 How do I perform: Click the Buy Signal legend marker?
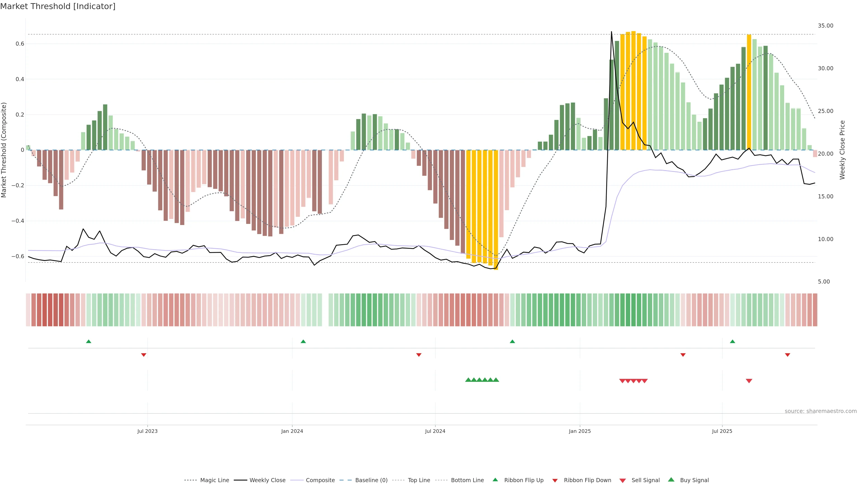(671, 480)
